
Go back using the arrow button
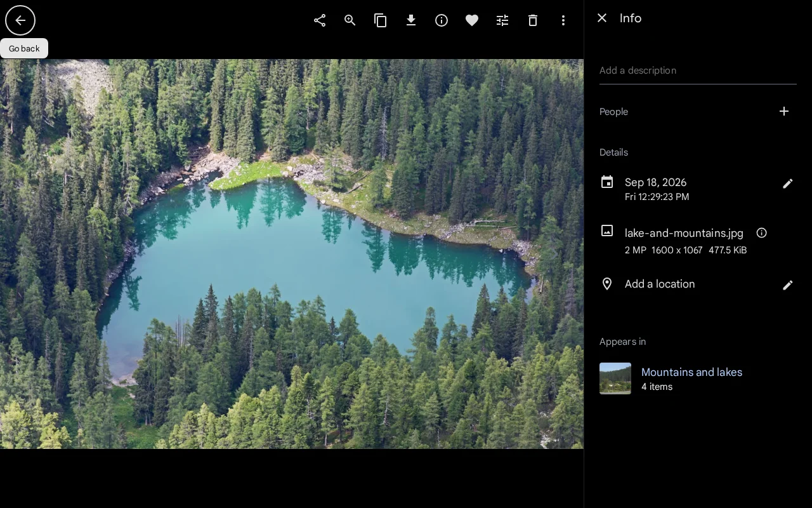20,20
